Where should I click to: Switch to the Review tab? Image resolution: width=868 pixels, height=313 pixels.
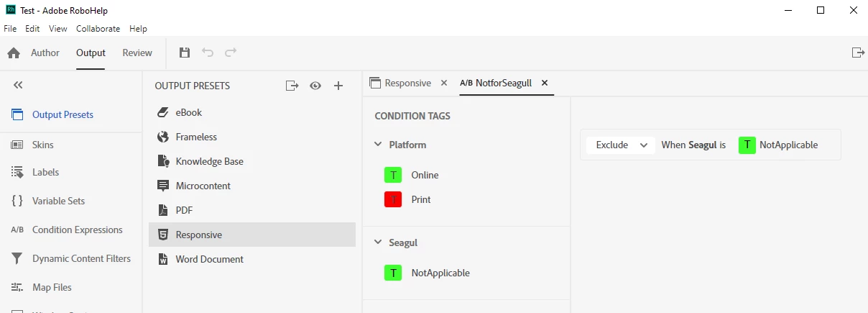137,53
